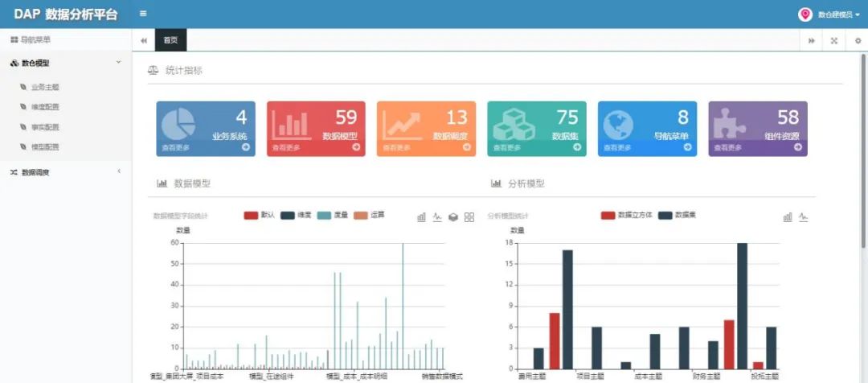Screen dimensions: 868x383
Task: Click 查看更多 on the 组件资源 card
Action: [727, 148]
